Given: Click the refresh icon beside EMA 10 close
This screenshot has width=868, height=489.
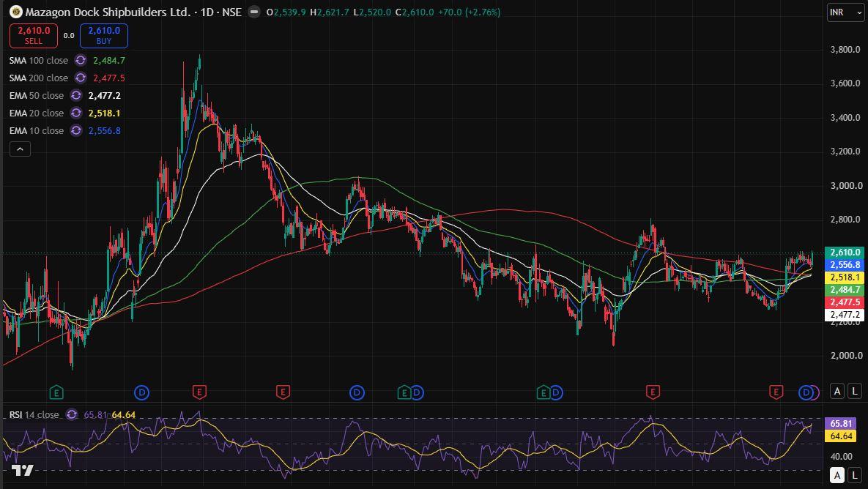Looking at the screenshot, I should click(x=76, y=131).
